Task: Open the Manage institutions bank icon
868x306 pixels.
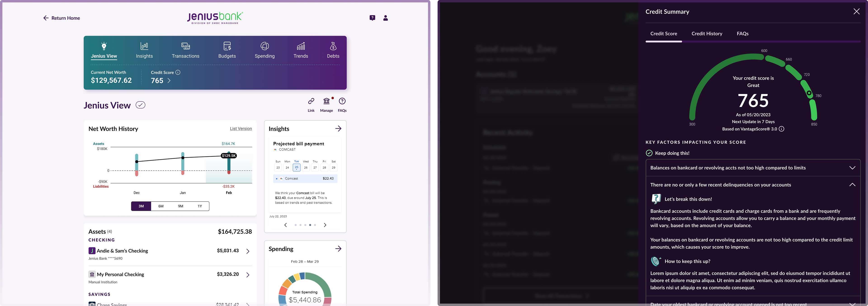Action: click(x=326, y=101)
